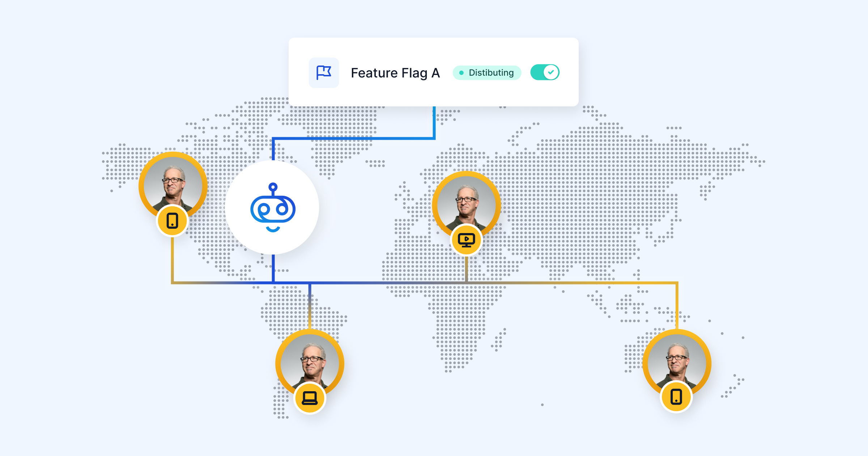Switch to the Distibuting status label

491,73
